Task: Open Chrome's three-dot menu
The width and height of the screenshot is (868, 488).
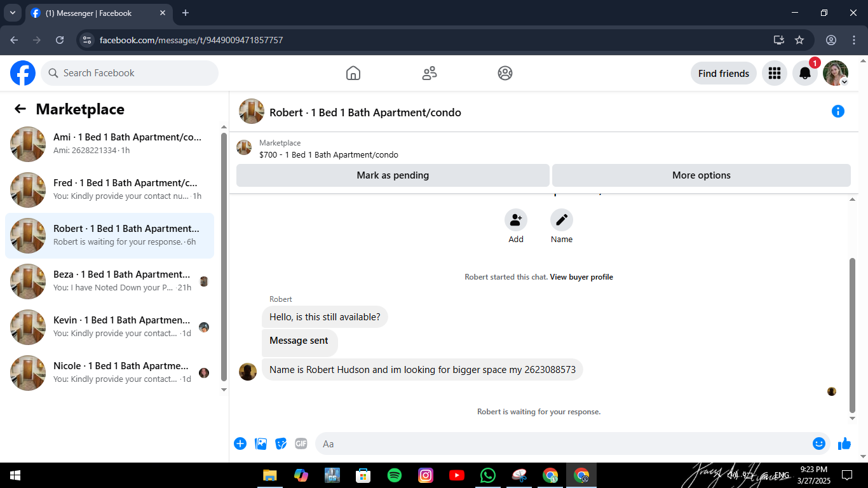Action: (x=853, y=40)
